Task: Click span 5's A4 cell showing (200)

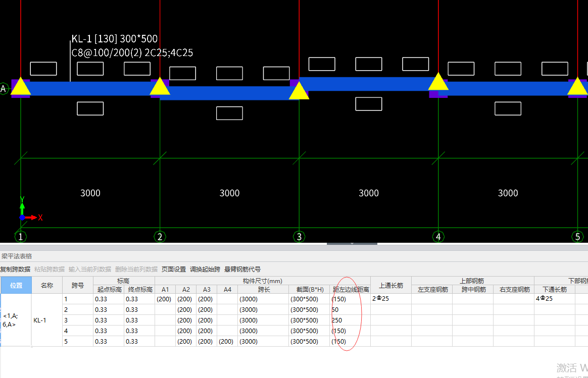Action: (x=227, y=342)
